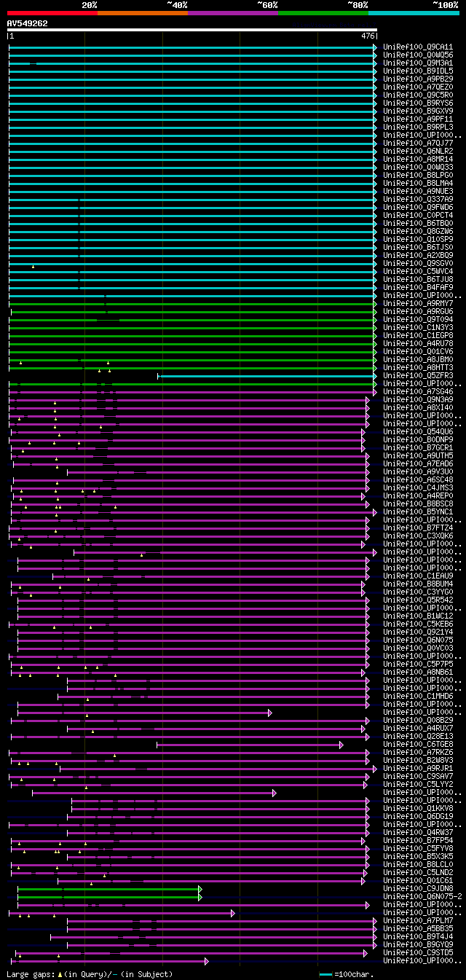Viewport: 466px width, 980px height.
Task: Open hit label UniRef100_C1EAU9
Action: (418, 576)
